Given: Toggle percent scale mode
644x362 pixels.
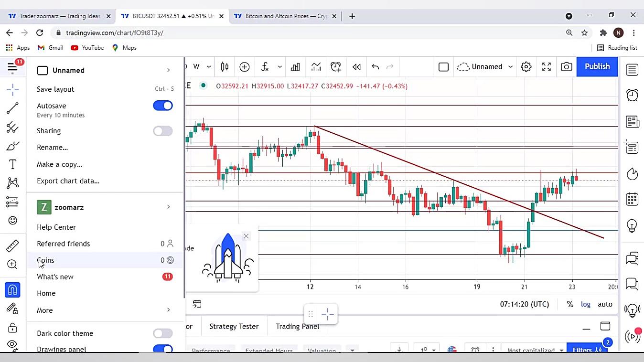Looking at the screenshot, I should (570, 304).
